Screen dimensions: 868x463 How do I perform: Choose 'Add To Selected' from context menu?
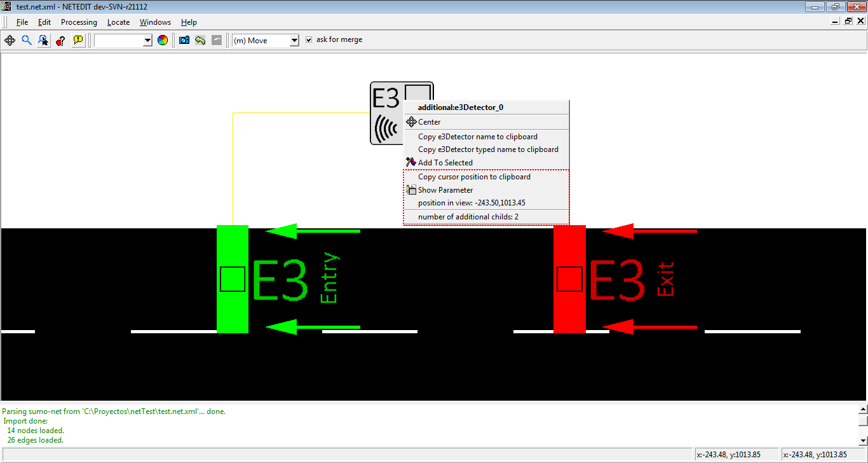(445, 163)
